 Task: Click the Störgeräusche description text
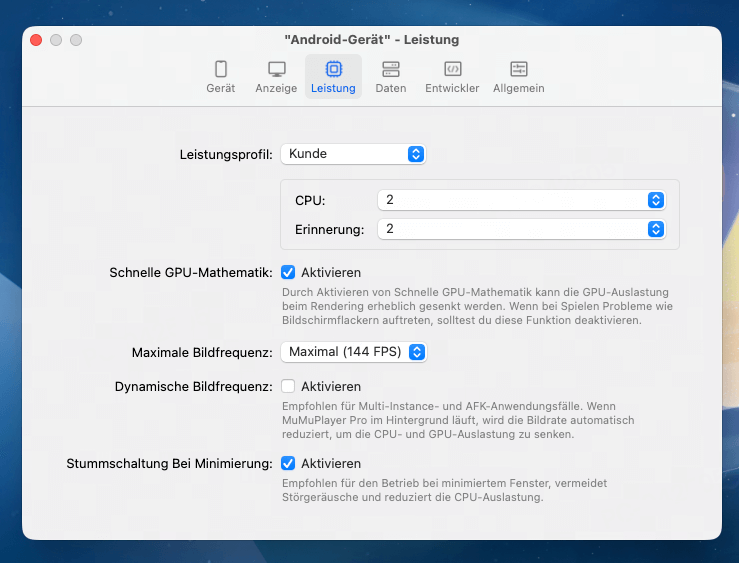tap(444, 490)
